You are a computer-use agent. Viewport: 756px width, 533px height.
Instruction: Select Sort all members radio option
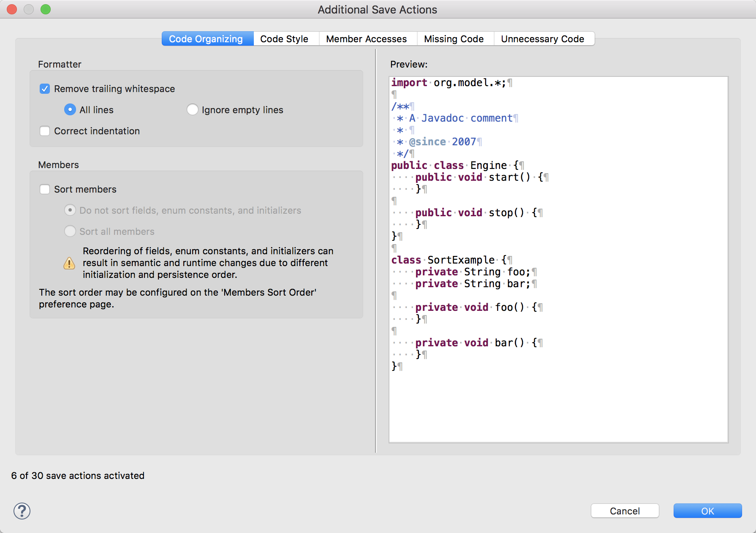click(70, 231)
